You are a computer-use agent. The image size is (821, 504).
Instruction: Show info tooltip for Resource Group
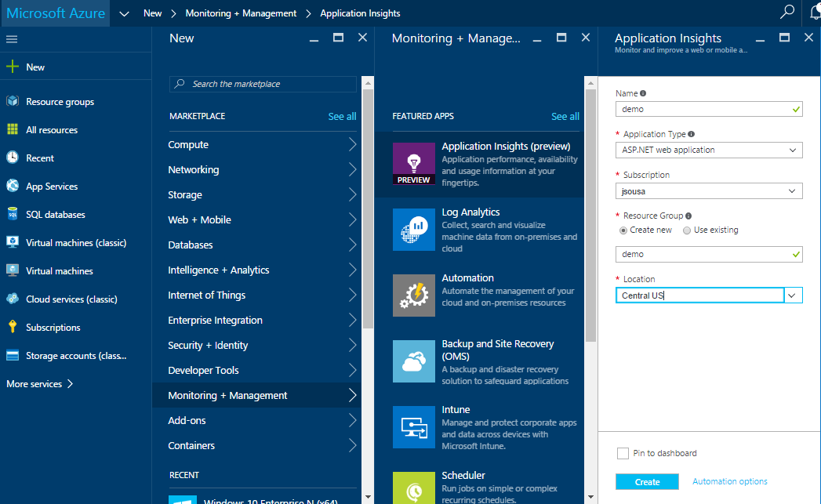pyautogui.click(x=688, y=216)
